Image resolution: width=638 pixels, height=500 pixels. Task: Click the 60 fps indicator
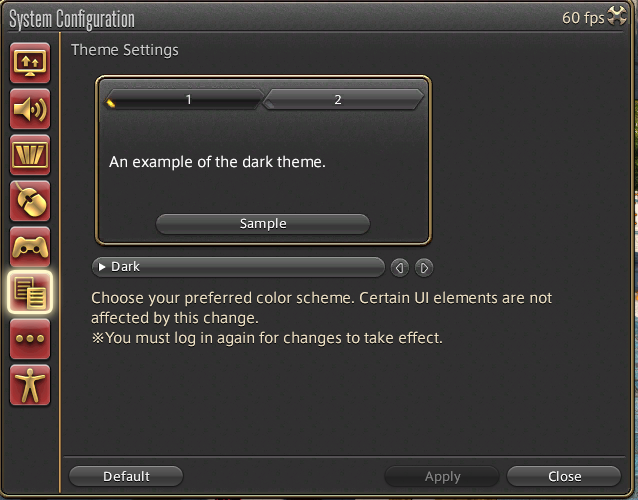coord(583,18)
